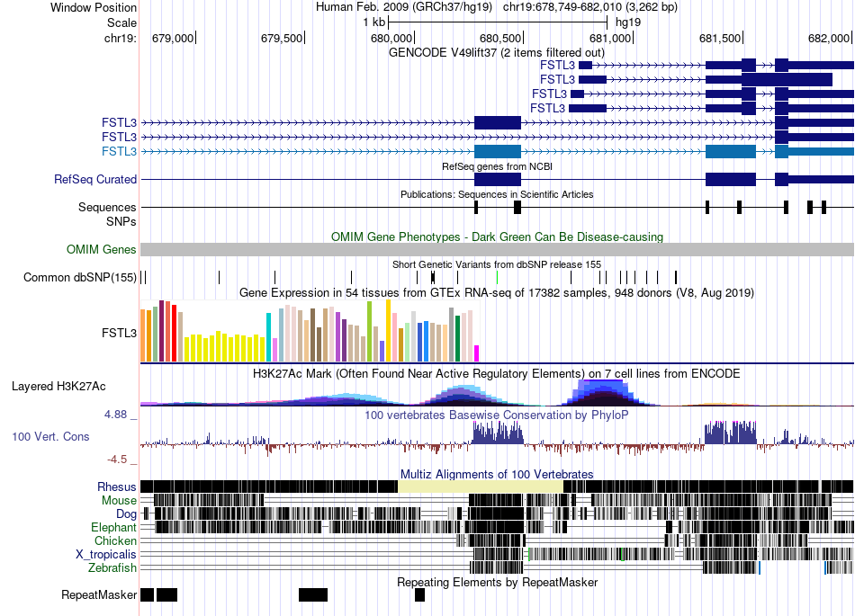This screenshot has height=616, width=855.
Task: Click the green Common dbSNP marker
Action: (x=498, y=277)
